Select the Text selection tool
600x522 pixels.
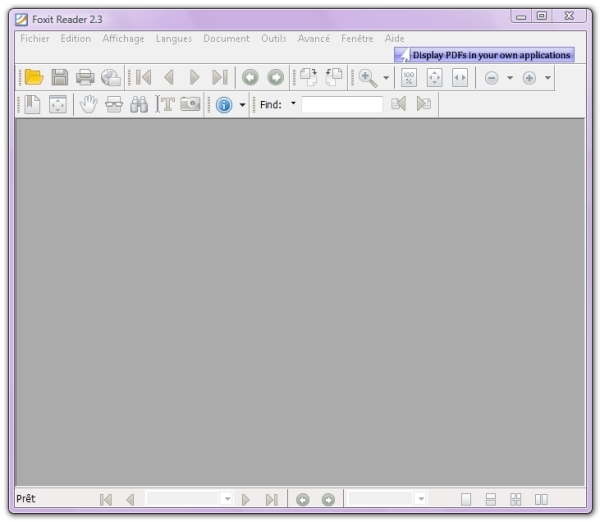165,104
